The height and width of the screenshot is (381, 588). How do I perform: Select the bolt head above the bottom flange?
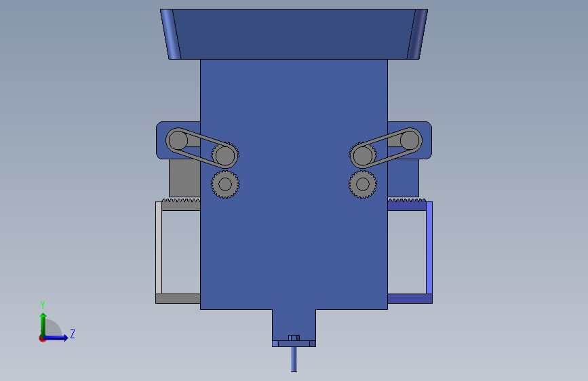tap(294, 338)
